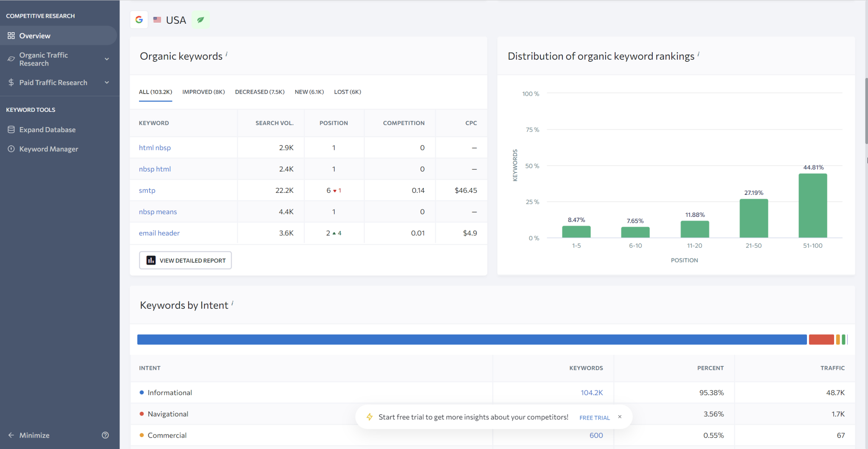
Task: Expand the Organic Traffic Research section
Action: [107, 59]
